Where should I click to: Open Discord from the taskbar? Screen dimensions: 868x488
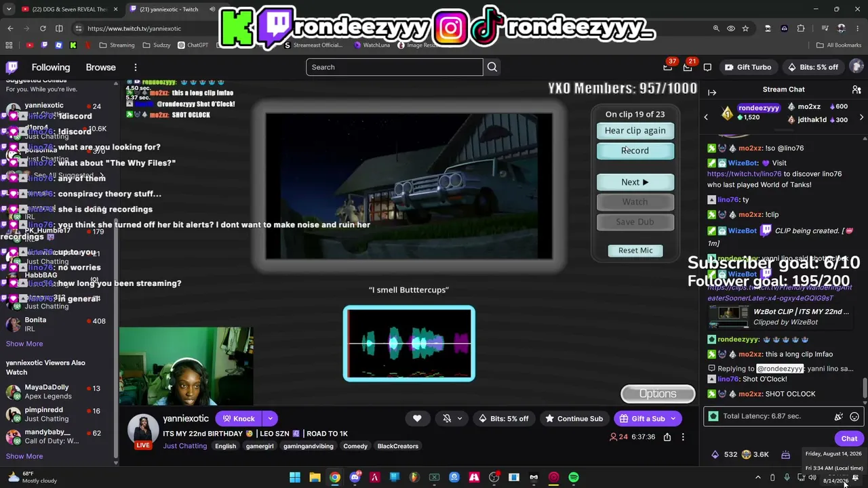[355, 477]
